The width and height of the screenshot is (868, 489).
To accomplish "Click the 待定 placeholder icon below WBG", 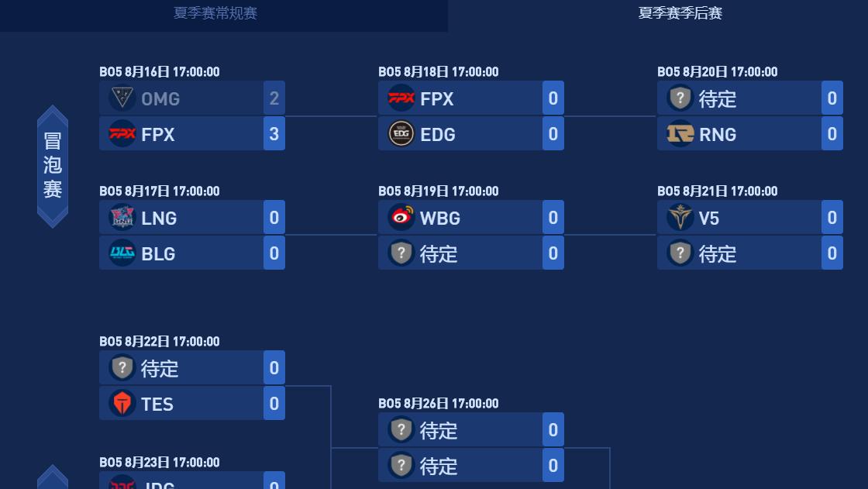I will point(401,253).
